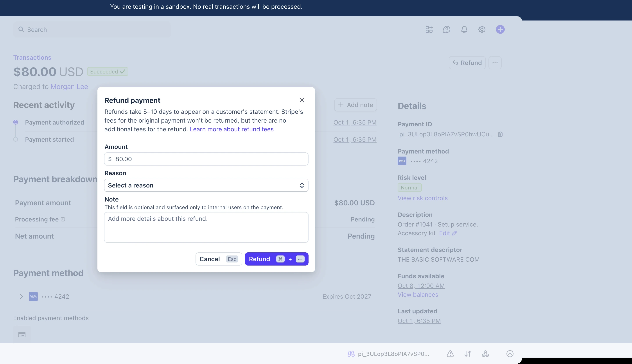Click Payment authorized timestamp Oct 1, 6:35 PM
Screen dimensions: 632x364
coord(355,123)
